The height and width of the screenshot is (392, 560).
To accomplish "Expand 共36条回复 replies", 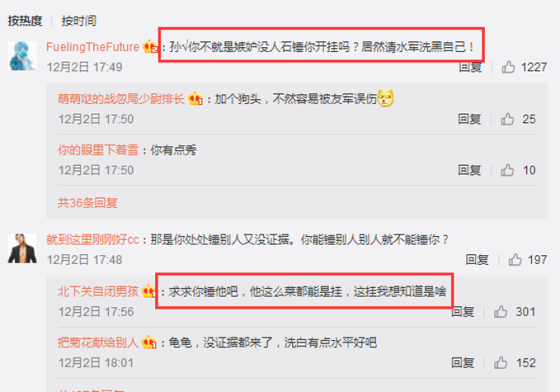I will 87,202.
